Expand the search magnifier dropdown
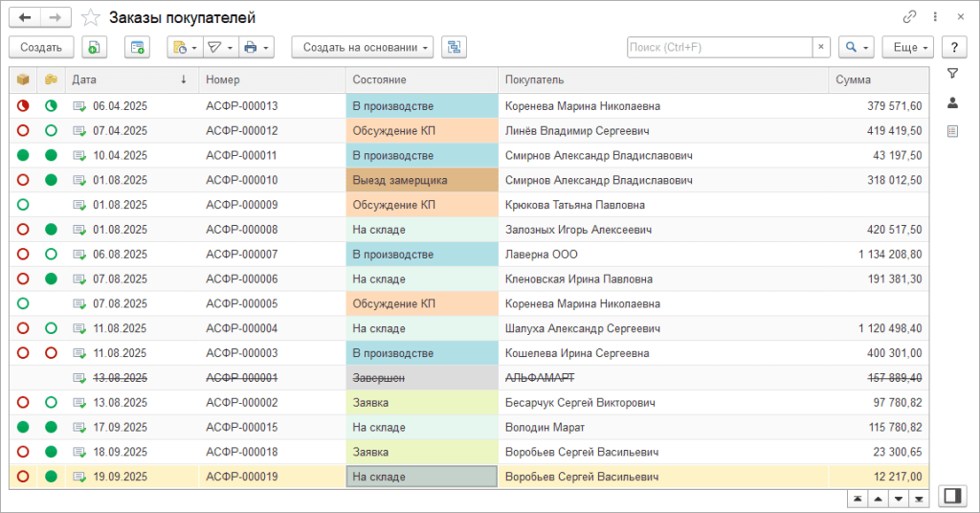The height and width of the screenshot is (513, 980). click(x=855, y=47)
